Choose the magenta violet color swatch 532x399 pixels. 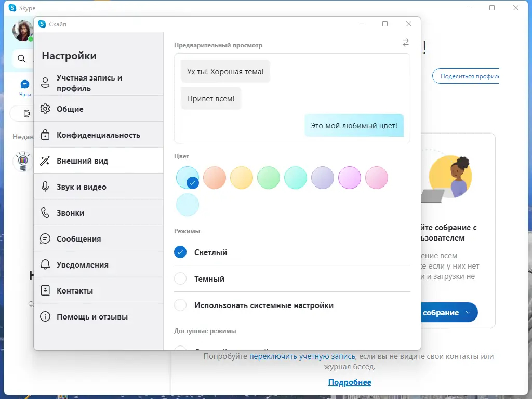pos(350,178)
